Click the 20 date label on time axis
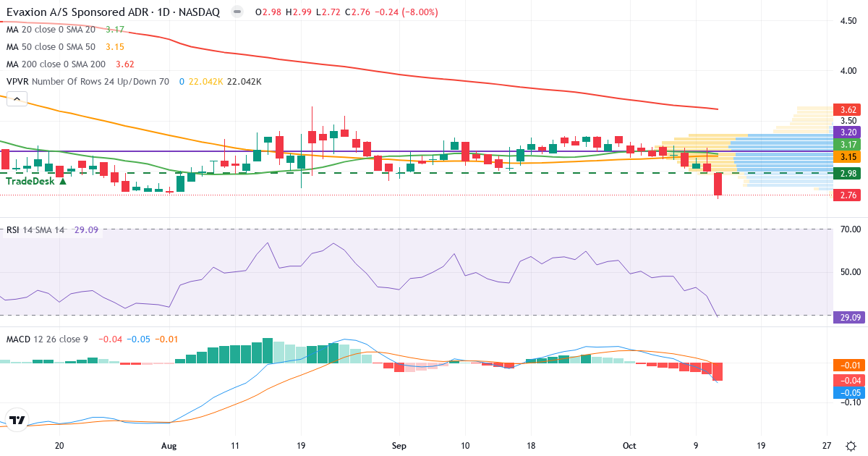This screenshot has height=456, width=868. [59, 446]
